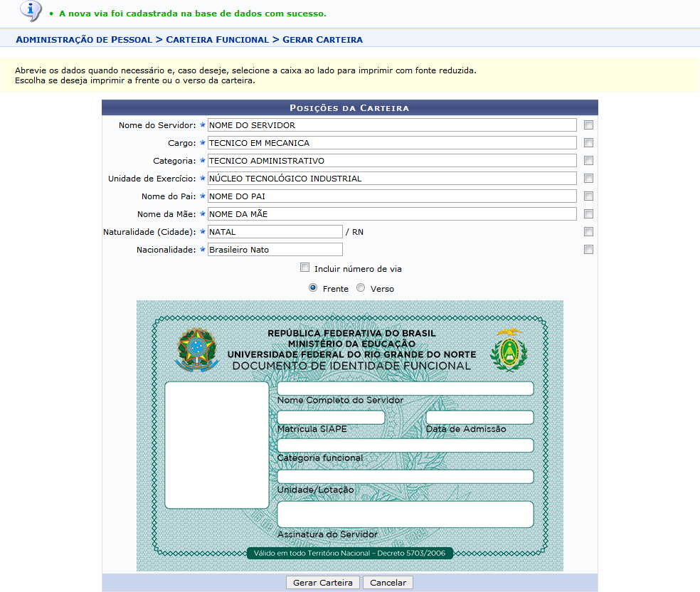Focus the Naturalidade city field with NATAL
The height and width of the screenshot is (592, 700).
tap(275, 232)
